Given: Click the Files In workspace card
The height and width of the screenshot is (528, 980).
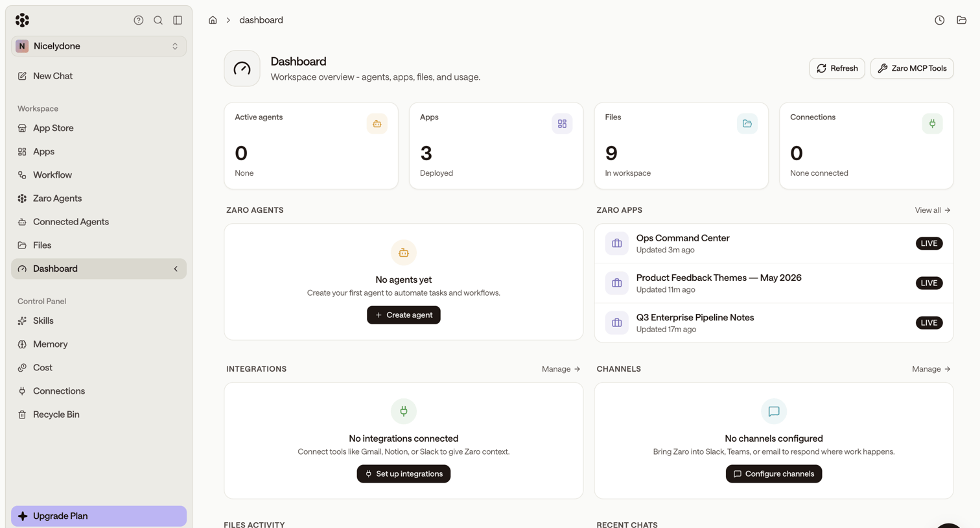Looking at the screenshot, I should (681, 146).
